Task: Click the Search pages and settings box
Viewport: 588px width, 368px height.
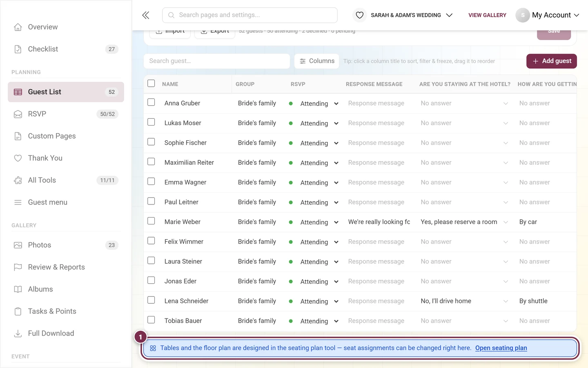Action: [x=250, y=15]
